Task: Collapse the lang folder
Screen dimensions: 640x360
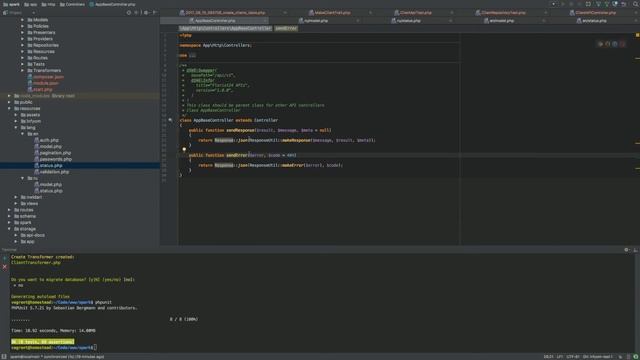Action: point(16,127)
